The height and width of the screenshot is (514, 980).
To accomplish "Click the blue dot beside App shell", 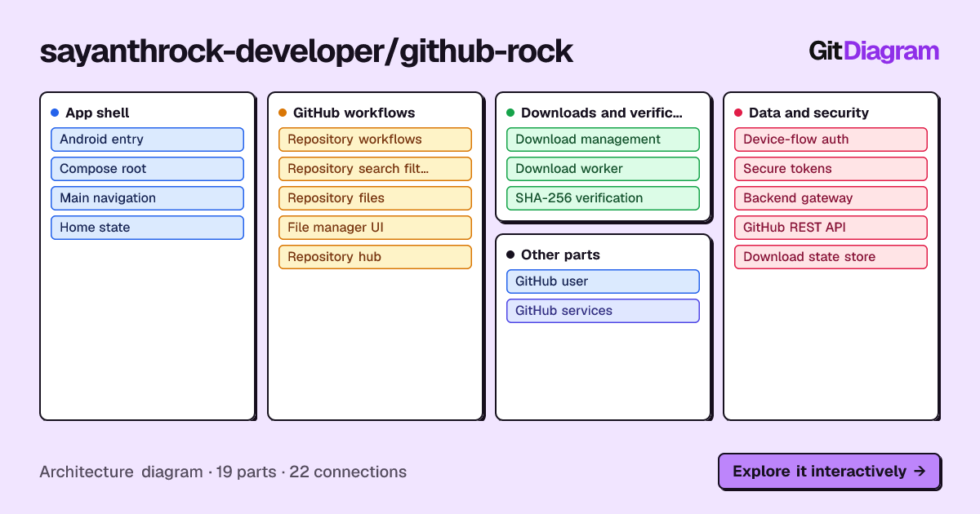I will pos(55,113).
